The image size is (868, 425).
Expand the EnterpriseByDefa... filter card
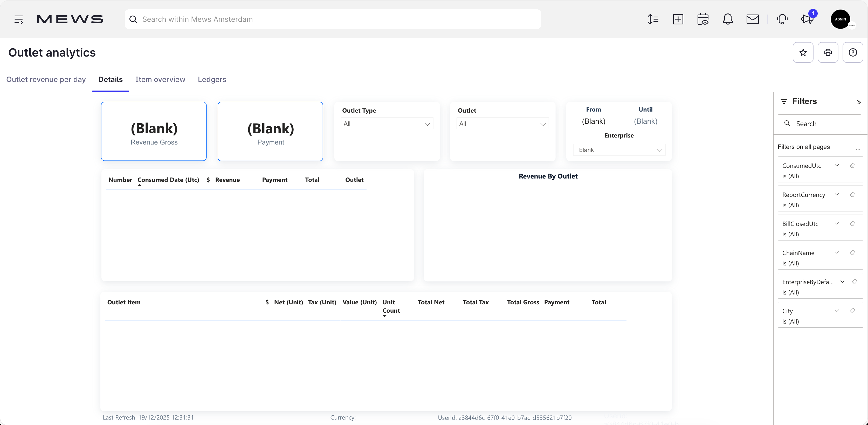coord(842,282)
